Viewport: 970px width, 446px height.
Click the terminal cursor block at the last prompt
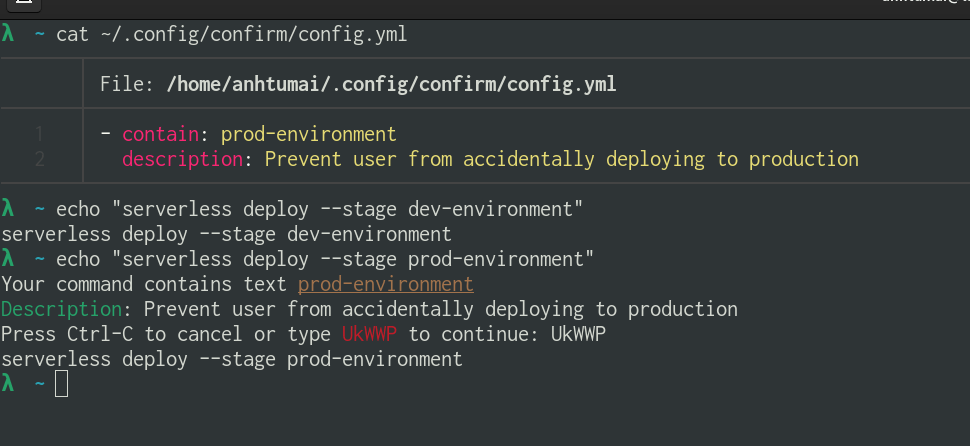(61, 384)
